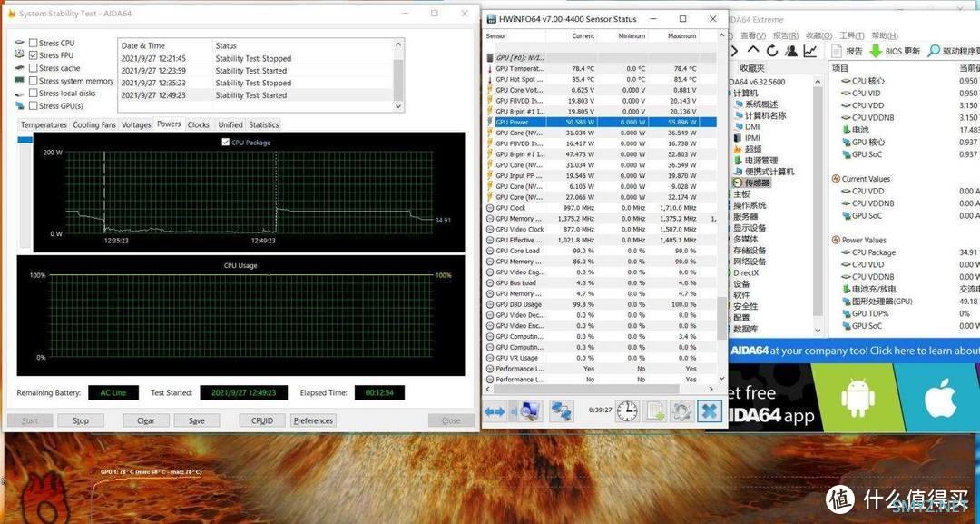Viewport: 980px width, 524px height.
Task: Toggle CPU Package graph checkbox
Action: (226, 142)
